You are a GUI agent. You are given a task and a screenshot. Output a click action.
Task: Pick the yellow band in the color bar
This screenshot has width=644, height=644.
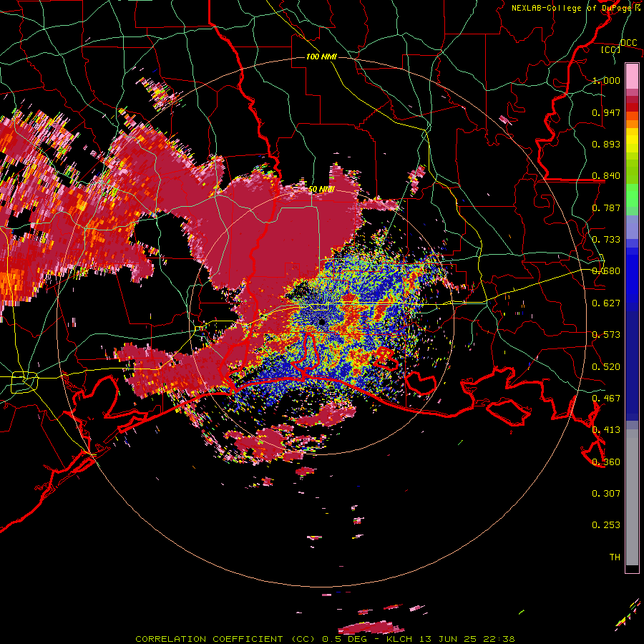pyautogui.click(x=632, y=140)
